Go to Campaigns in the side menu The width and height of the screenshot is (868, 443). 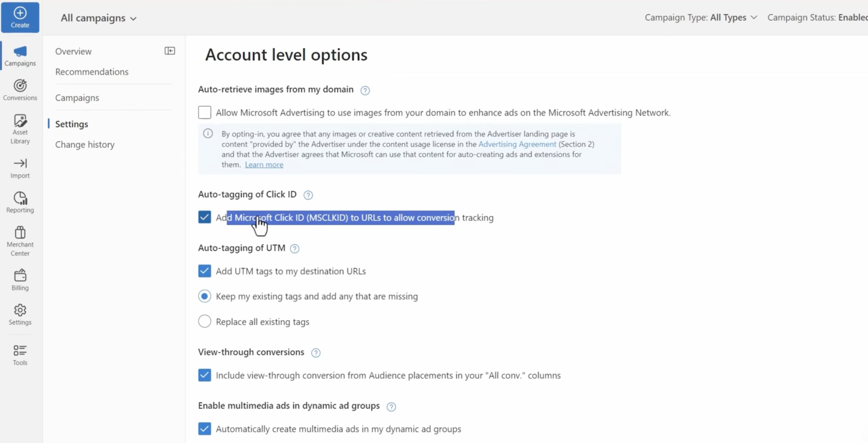(x=77, y=98)
